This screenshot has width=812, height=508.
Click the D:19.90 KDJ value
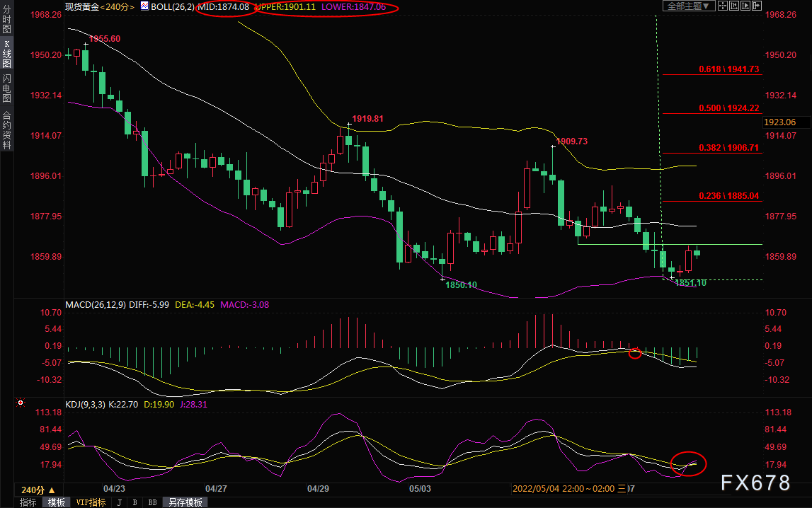[x=159, y=405]
